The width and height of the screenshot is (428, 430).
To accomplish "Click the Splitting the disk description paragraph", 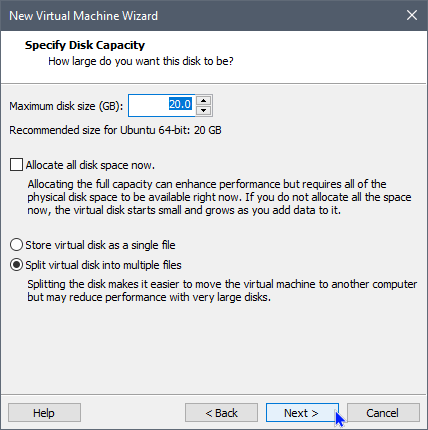I will pos(222,290).
